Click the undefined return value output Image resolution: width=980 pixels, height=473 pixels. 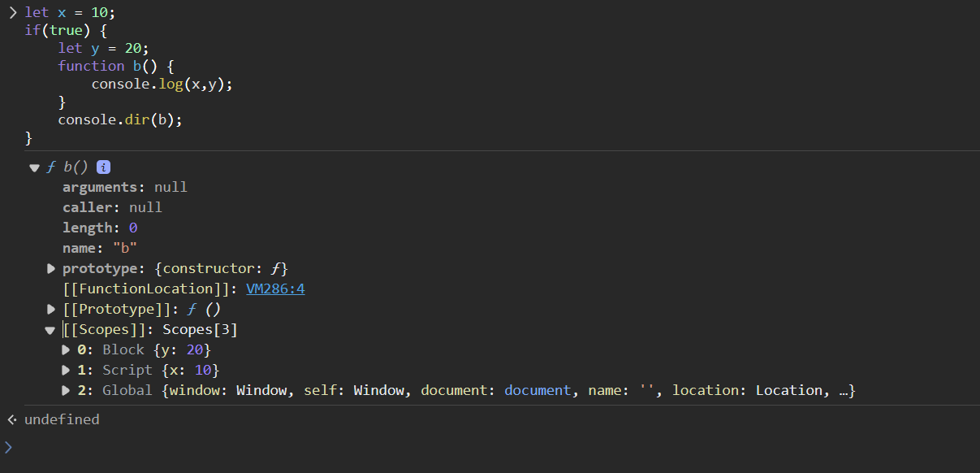tap(62, 419)
